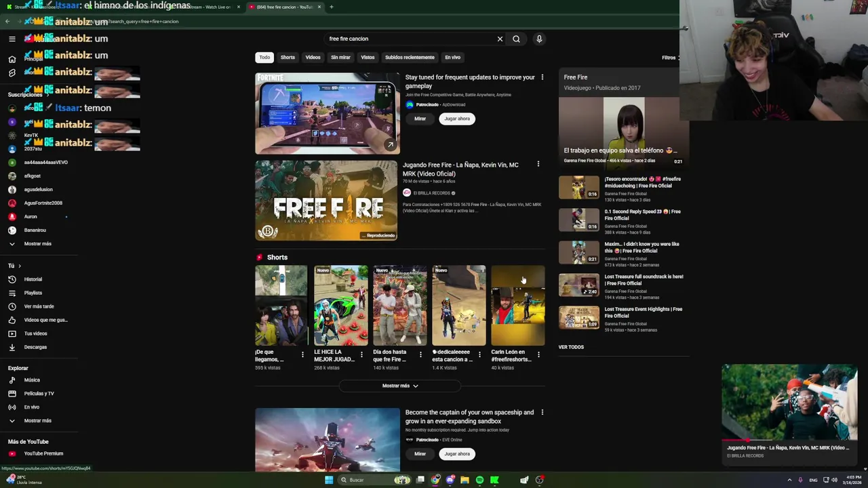Open options for Fortnite sponsored ad
This screenshot has height=488, width=868.
point(542,77)
